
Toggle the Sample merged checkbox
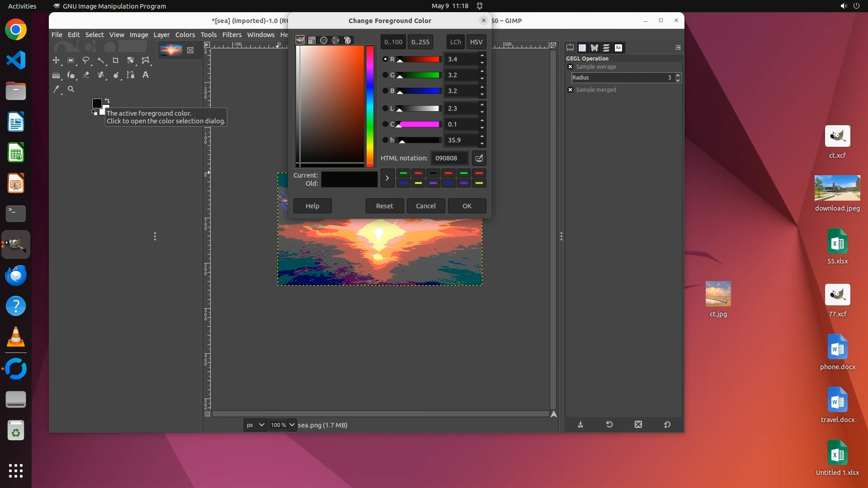[x=570, y=90]
